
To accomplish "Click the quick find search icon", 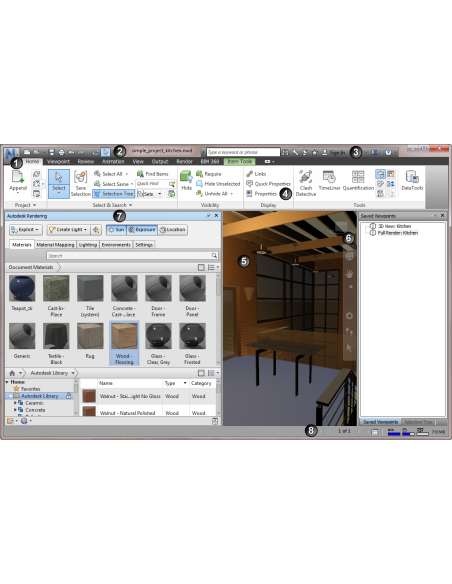I will click(172, 184).
